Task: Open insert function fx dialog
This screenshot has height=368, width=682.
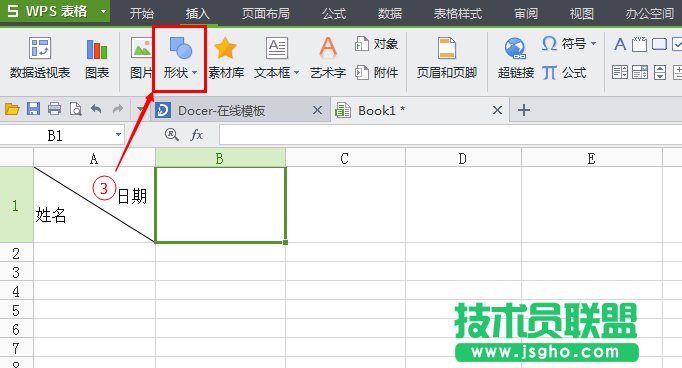Action: pyautogui.click(x=197, y=135)
